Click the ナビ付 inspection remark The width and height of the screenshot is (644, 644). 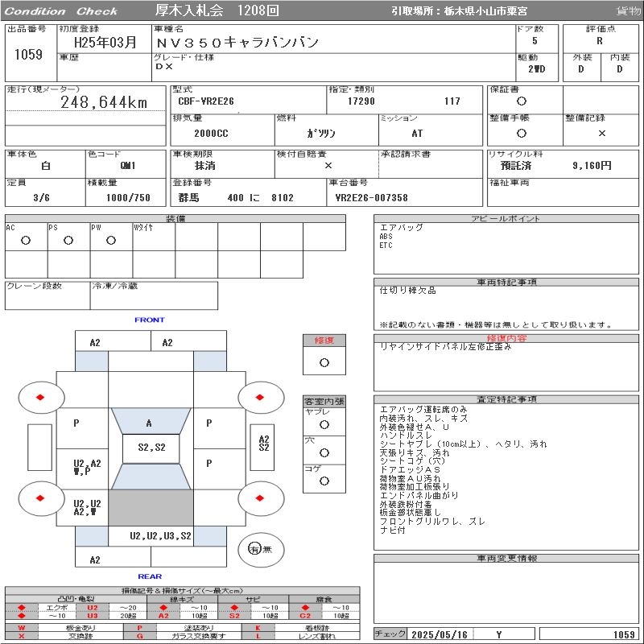[x=393, y=530]
